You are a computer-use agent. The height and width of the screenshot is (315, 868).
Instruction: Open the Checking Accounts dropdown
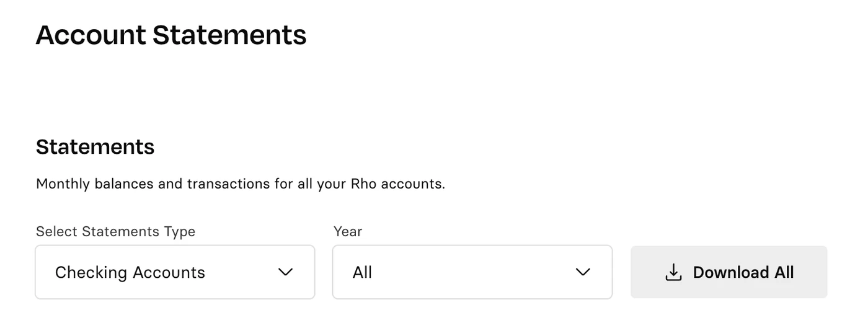point(175,272)
